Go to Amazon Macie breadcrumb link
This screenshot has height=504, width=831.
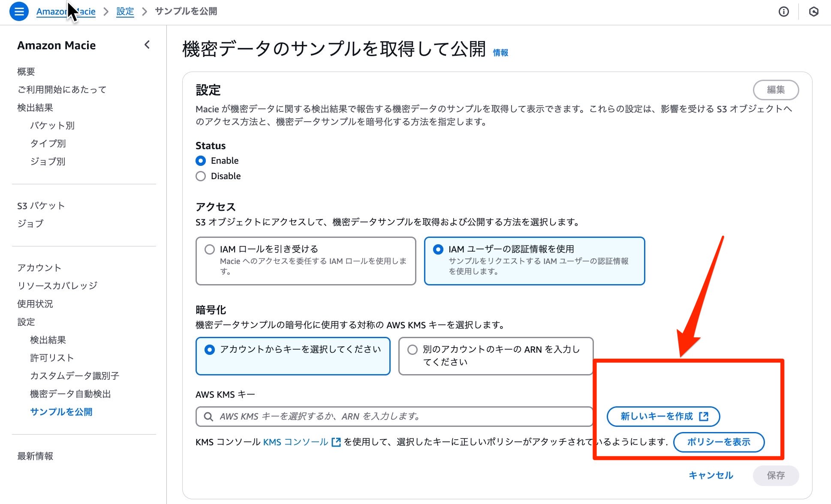(x=66, y=12)
